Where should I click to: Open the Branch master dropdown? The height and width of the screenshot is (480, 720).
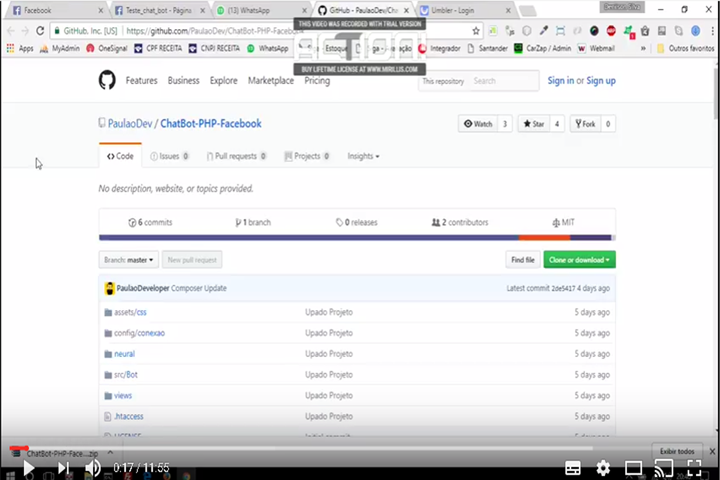(129, 260)
